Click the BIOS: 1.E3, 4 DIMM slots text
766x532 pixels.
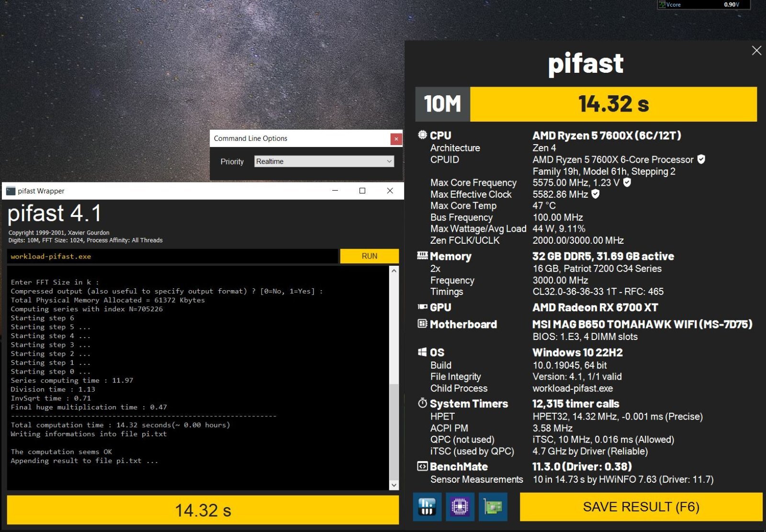585,337
